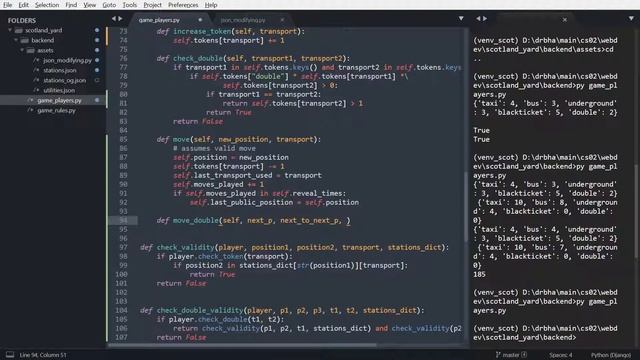Open the View menu

coord(89,5)
